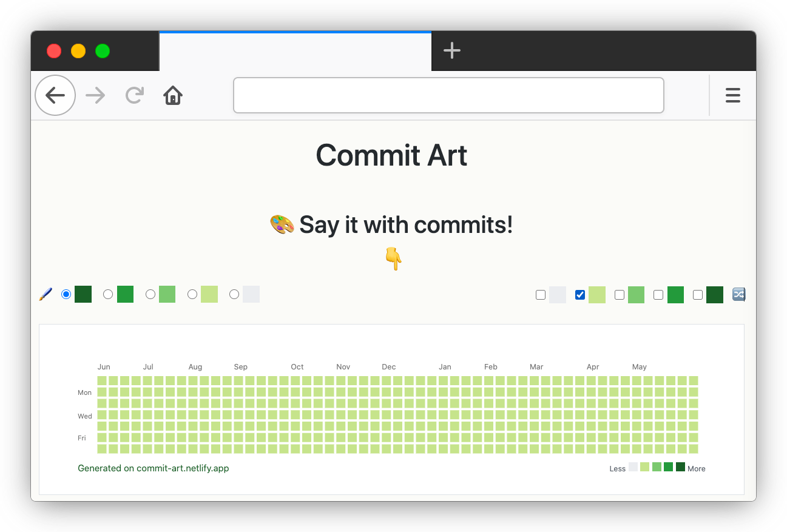This screenshot has height=532, width=787.
Task: Click the dark green swatch beside selected radio
Action: [83, 294]
